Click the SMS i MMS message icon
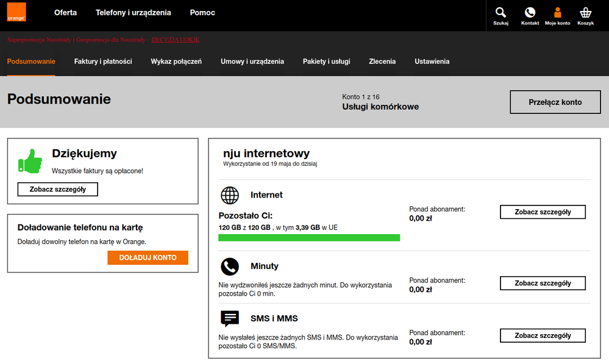The height and width of the screenshot is (364, 609). pyautogui.click(x=230, y=318)
